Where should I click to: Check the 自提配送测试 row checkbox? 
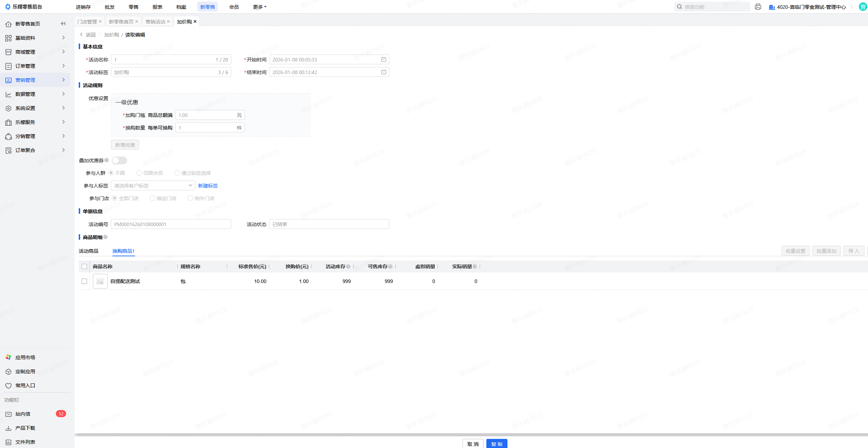click(x=84, y=281)
